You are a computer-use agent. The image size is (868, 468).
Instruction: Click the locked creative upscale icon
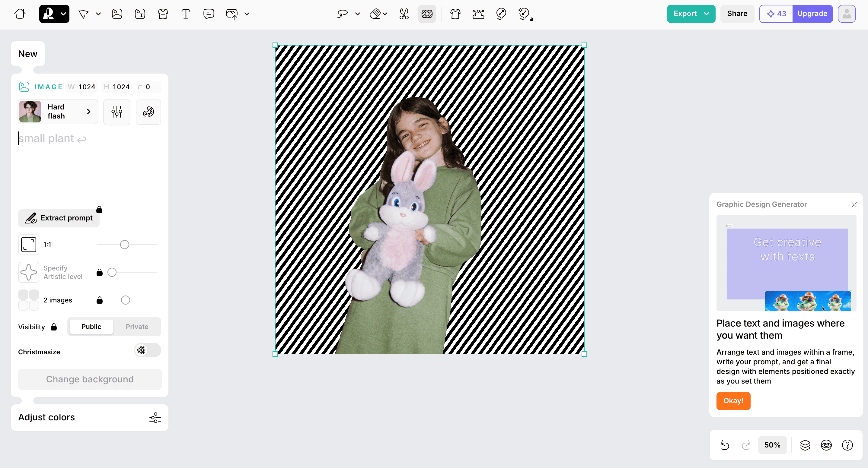pyautogui.click(x=524, y=14)
